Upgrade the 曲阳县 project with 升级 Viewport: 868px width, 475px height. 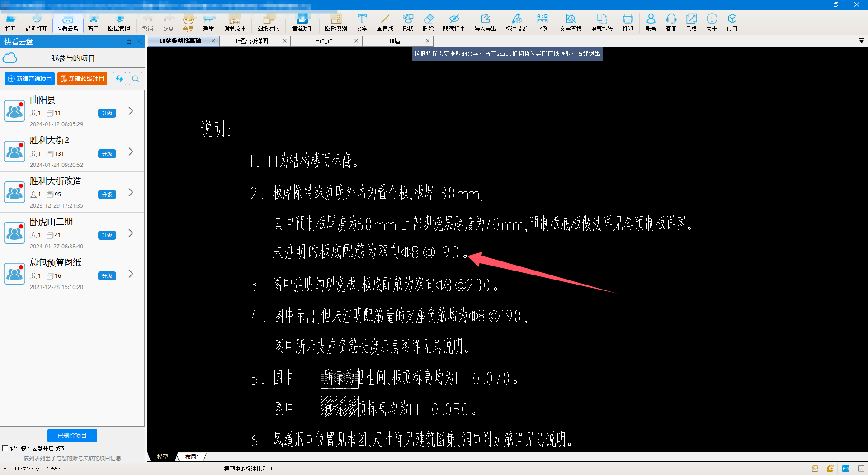coord(107,113)
